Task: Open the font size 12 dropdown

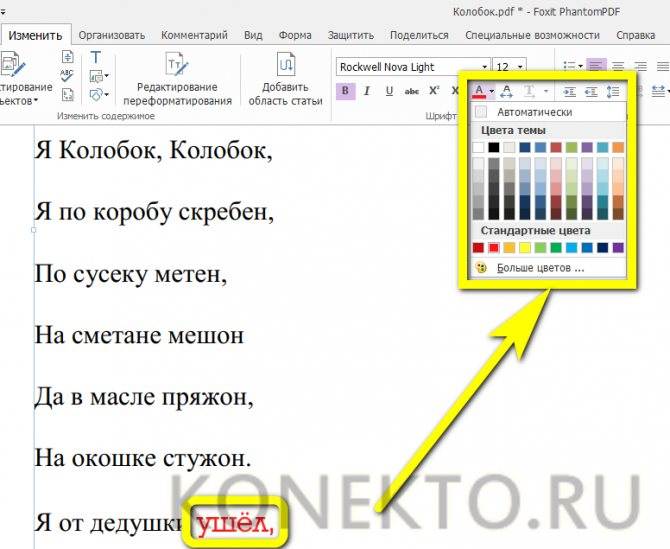Action: click(x=520, y=67)
